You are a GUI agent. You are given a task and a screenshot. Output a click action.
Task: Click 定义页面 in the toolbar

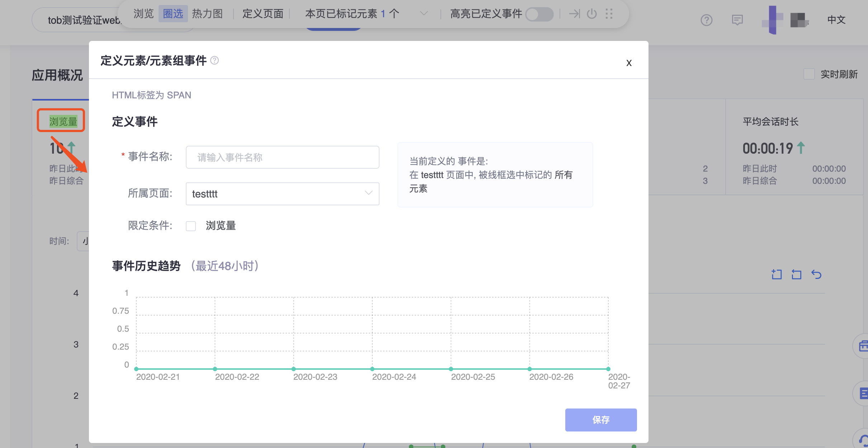click(x=263, y=14)
